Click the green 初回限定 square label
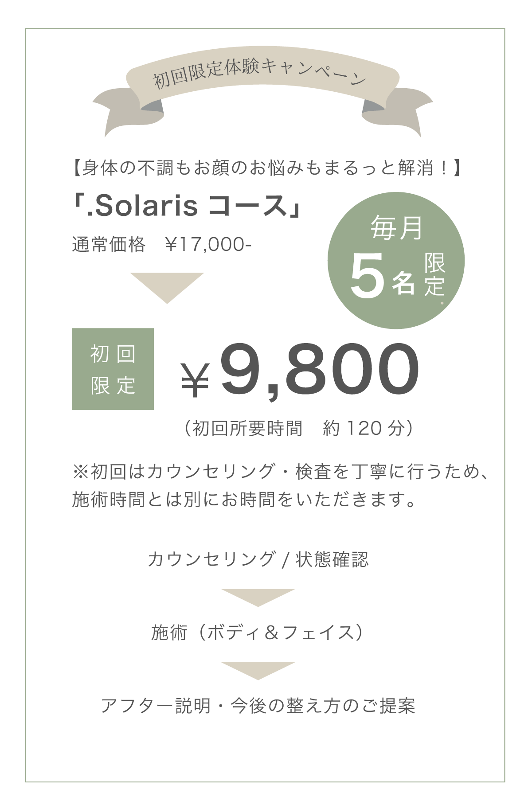The height and width of the screenshot is (809, 532). point(113,369)
